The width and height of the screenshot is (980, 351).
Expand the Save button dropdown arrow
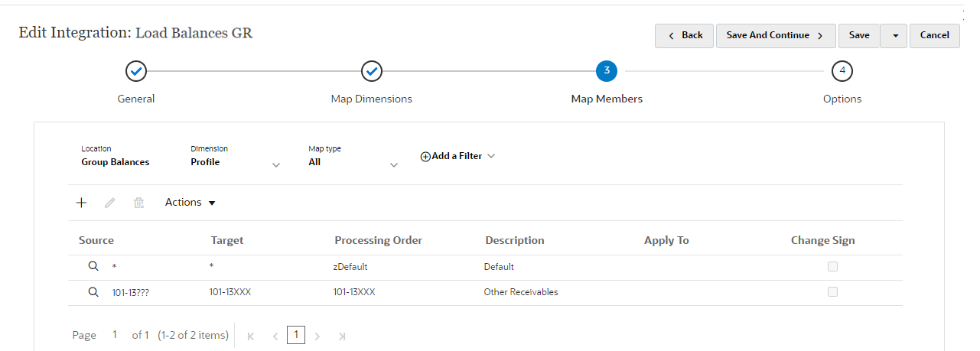(x=895, y=35)
